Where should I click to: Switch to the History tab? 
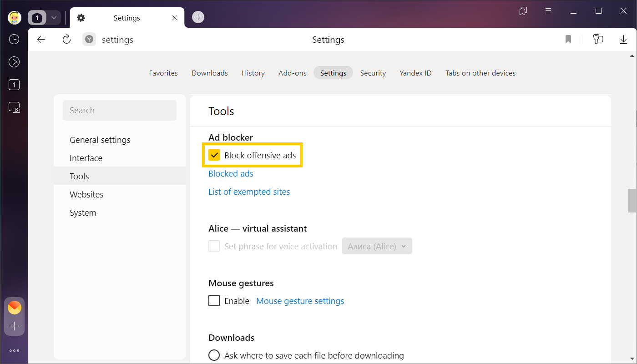[x=253, y=73]
